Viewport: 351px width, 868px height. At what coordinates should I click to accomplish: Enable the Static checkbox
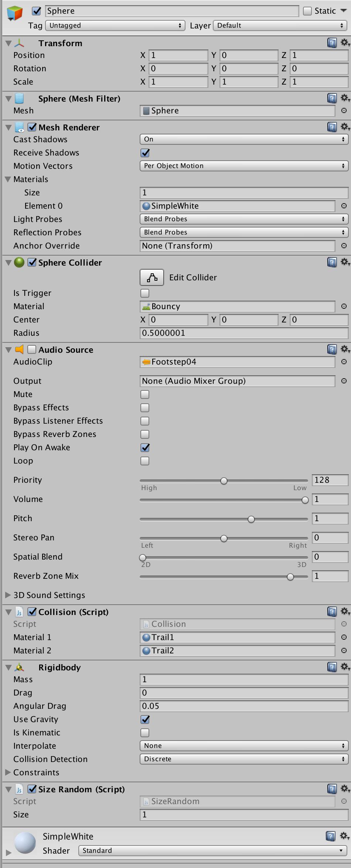tap(307, 11)
